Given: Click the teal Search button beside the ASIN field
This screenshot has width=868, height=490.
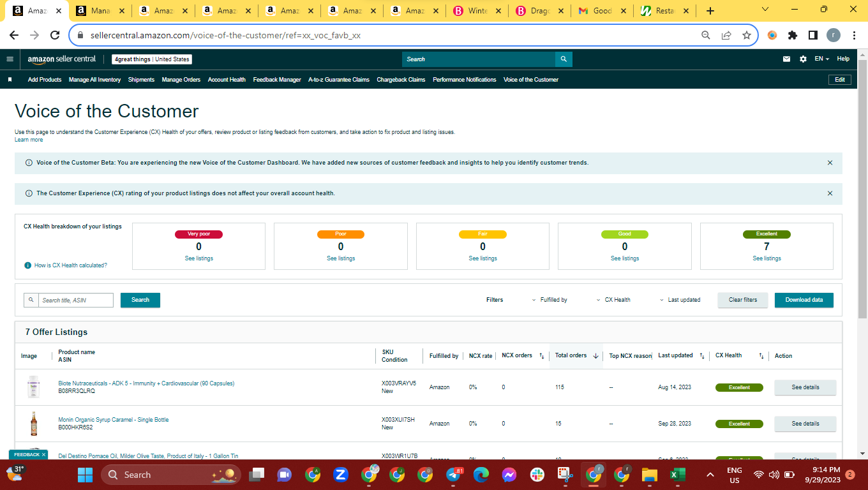Looking at the screenshot, I should coord(140,300).
